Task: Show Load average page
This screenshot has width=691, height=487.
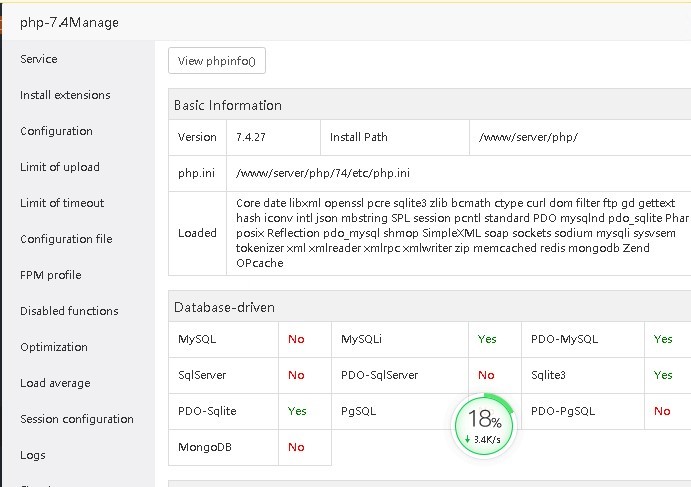Action: point(55,383)
